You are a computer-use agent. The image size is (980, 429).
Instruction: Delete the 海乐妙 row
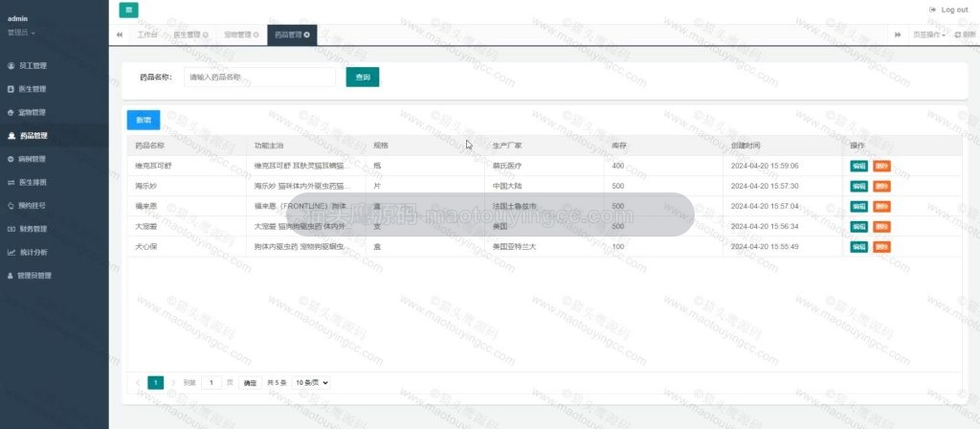coord(881,187)
